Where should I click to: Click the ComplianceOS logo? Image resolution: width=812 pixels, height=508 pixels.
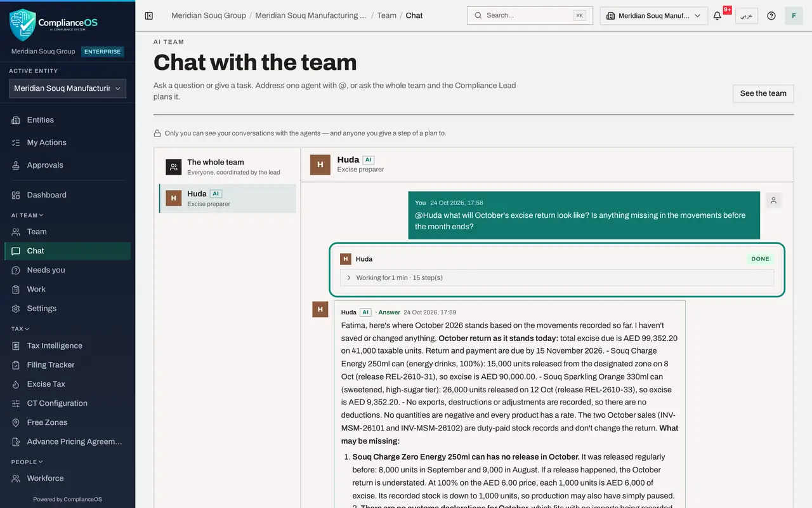[54, 25]
